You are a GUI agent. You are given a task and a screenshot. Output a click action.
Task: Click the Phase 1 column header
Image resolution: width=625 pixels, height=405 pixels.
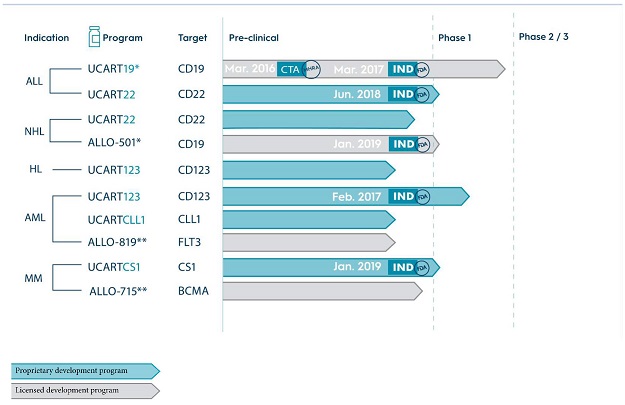click(x=455, y=38)
